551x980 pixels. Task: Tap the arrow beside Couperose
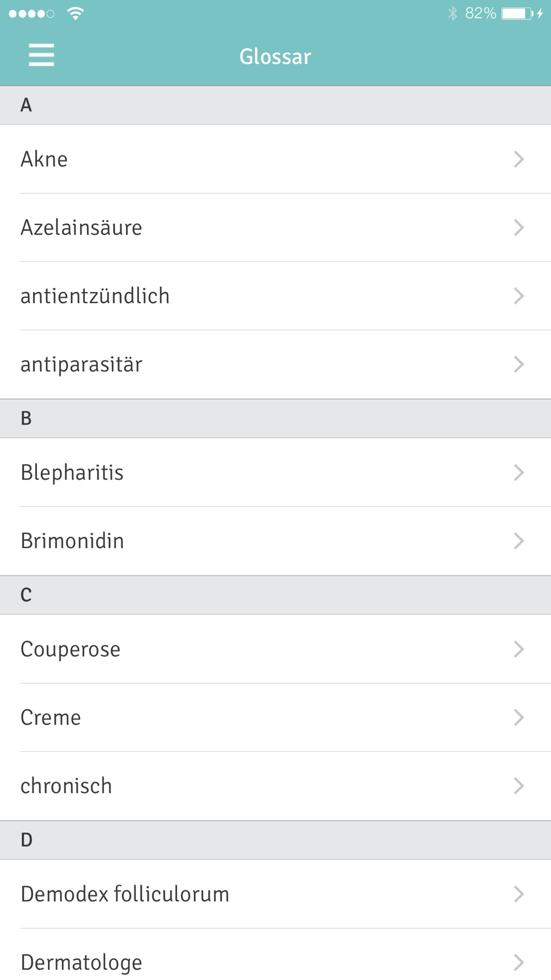point(518,649)
